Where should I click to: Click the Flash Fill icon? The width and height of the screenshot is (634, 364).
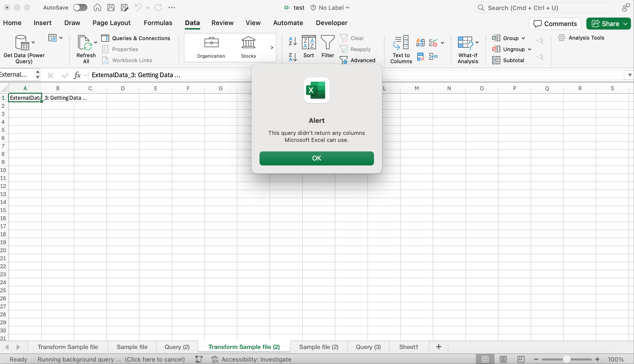coord(420,43)
